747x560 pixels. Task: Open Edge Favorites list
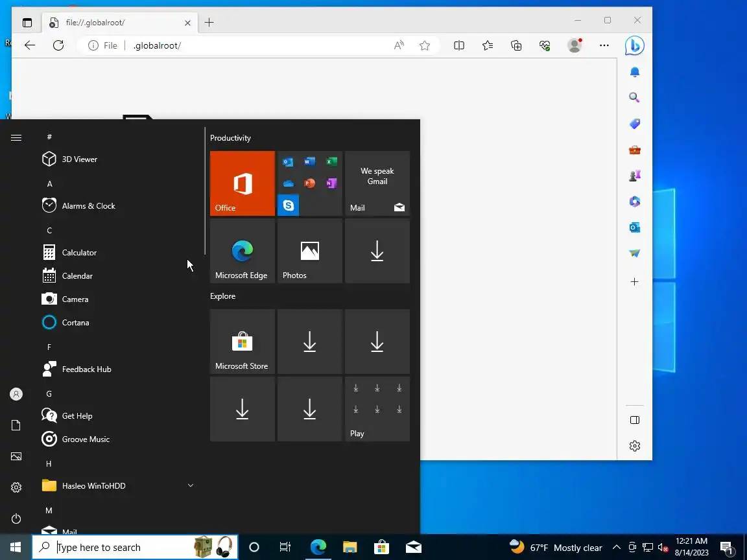point(488,45)
